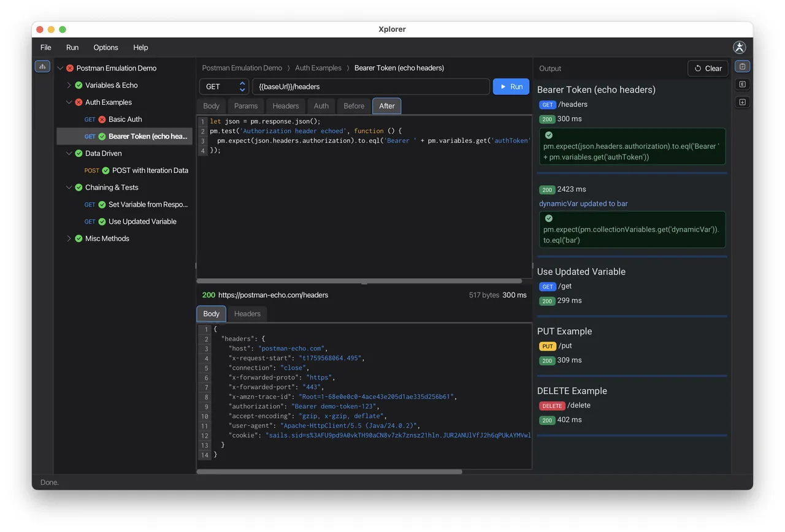The image size is (785, 532).
Task: Click the 200 badge beside 2423 ms
Action: pos(547,190)
